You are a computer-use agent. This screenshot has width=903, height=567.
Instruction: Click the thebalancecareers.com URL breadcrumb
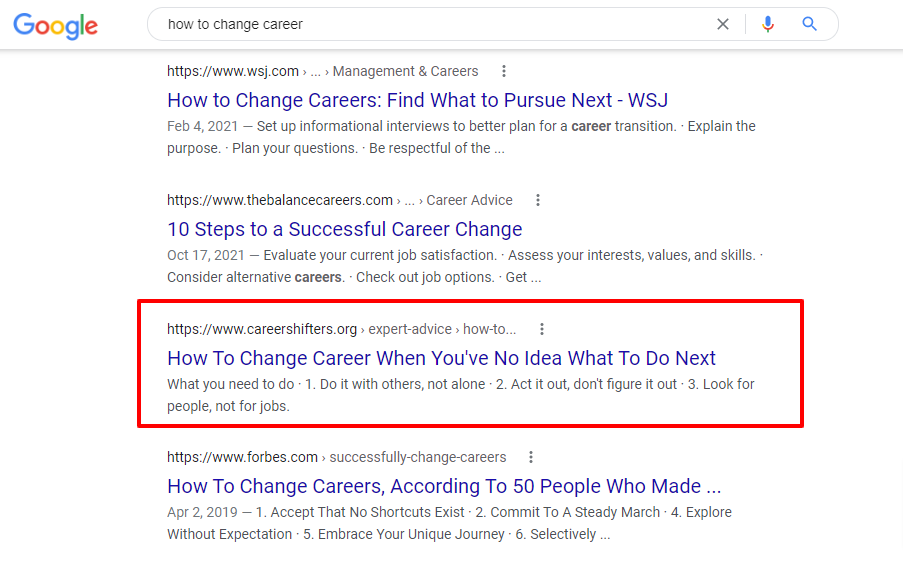coord(280,200)
